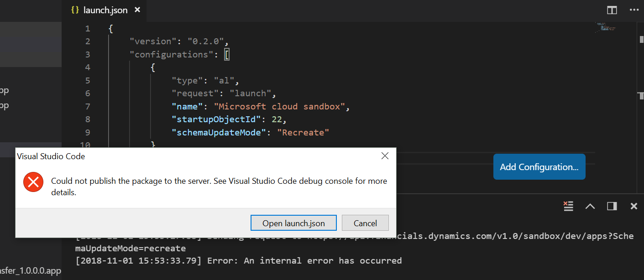The image size is (644, 280).
Task: Maximize the bottom panel
Action: click(612, 206)
